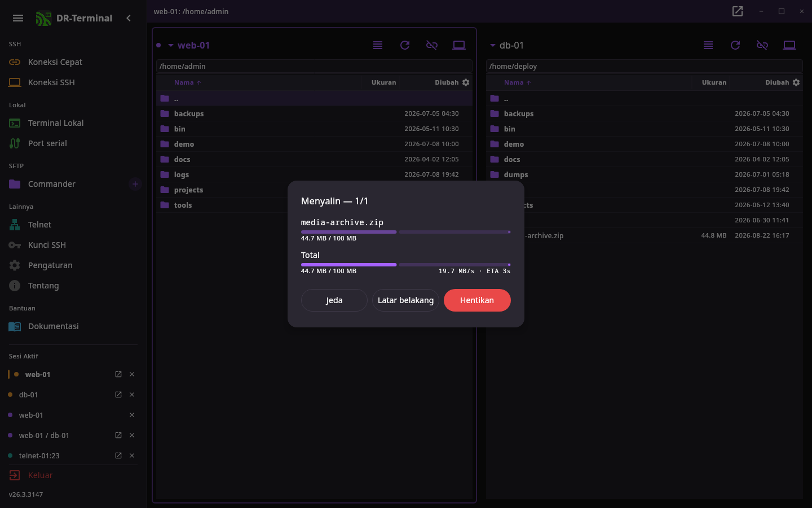Sort left pane by Nama column
Image resolution: width=812 pixels, height=508 pixels.
click(187, 82)
